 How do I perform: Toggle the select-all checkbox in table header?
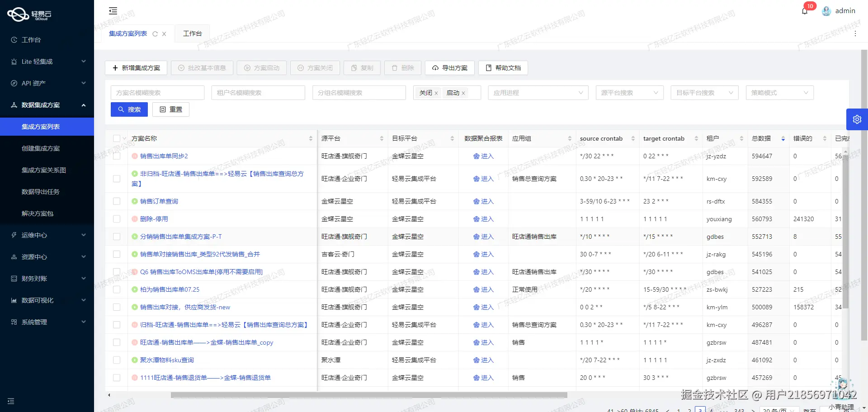(116, 138)
